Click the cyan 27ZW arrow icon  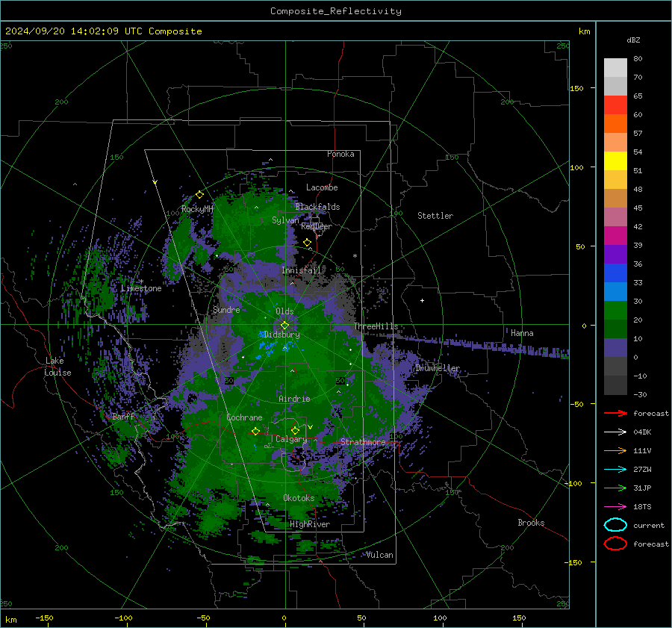point(615,470)
